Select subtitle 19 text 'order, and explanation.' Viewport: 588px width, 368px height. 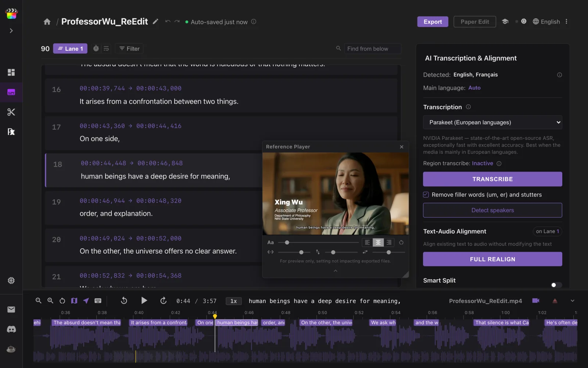pyautogui.click(x=116, y=213)
